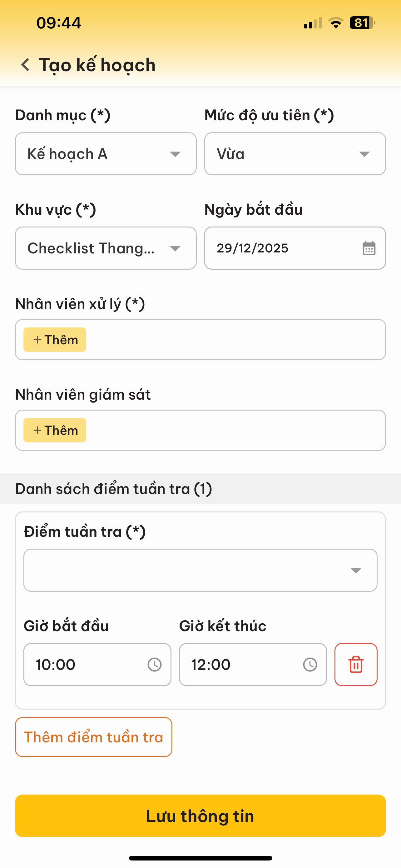Expand the Mức độ ưu tiên dropdown

pyautogui.click(x=295, y=154)
